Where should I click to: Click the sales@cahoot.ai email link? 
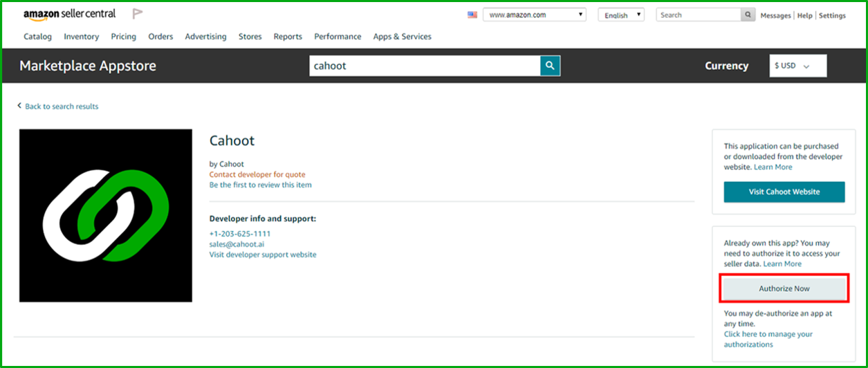click(237, 244)
